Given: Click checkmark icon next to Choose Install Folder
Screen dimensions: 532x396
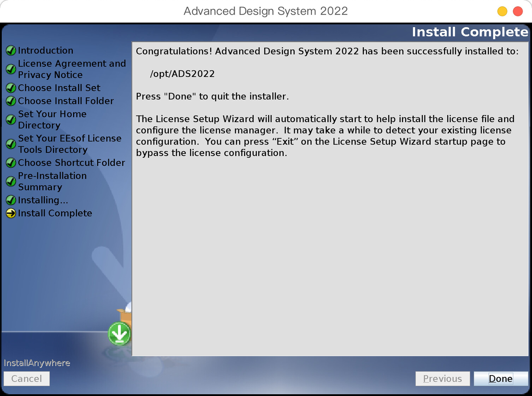Looking at the screenshot, I should [11, 101].
